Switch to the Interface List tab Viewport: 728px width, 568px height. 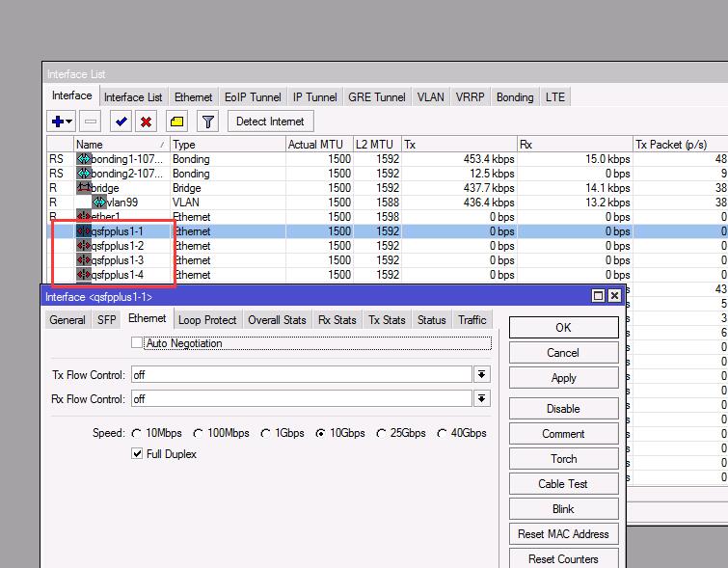[x=133, y=97]
